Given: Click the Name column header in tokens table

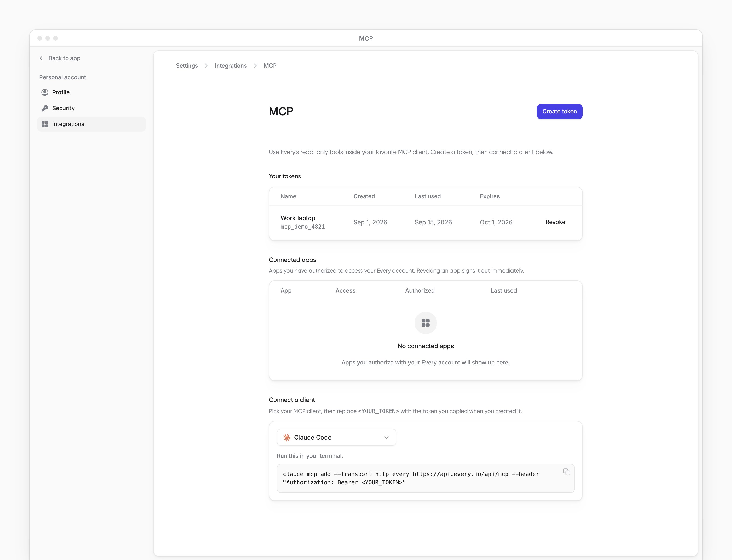Looking at the screenshot, I should 288,196.
